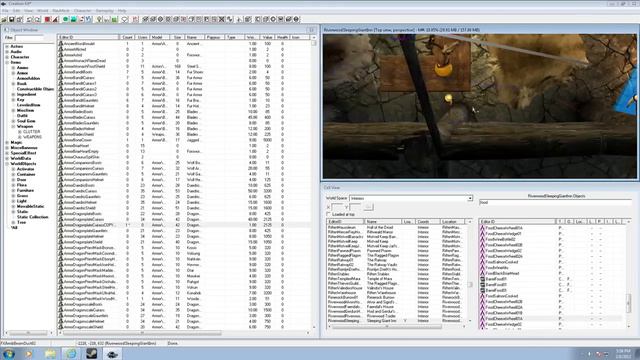Select the Furniture tree item

click(x=25, y=190)
